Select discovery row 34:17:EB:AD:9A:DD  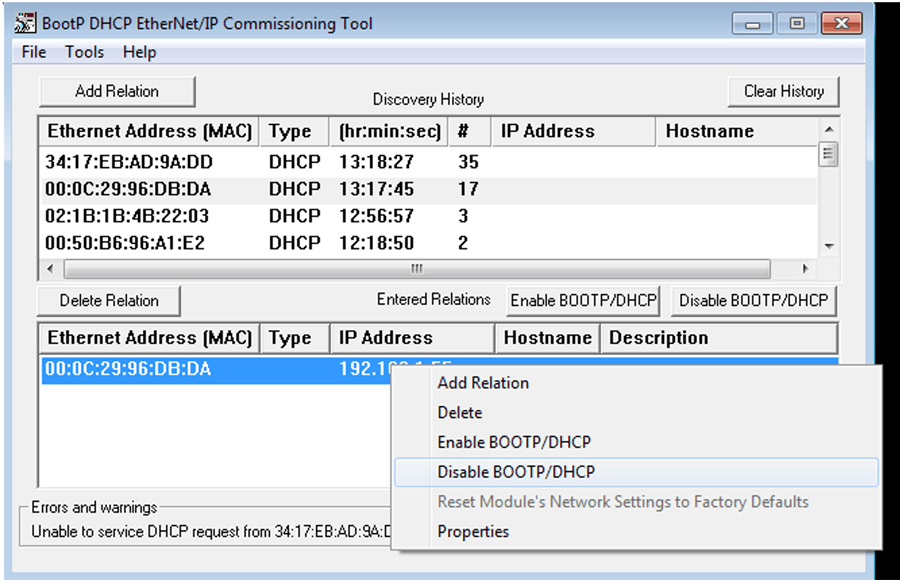(x=429, y=162)
